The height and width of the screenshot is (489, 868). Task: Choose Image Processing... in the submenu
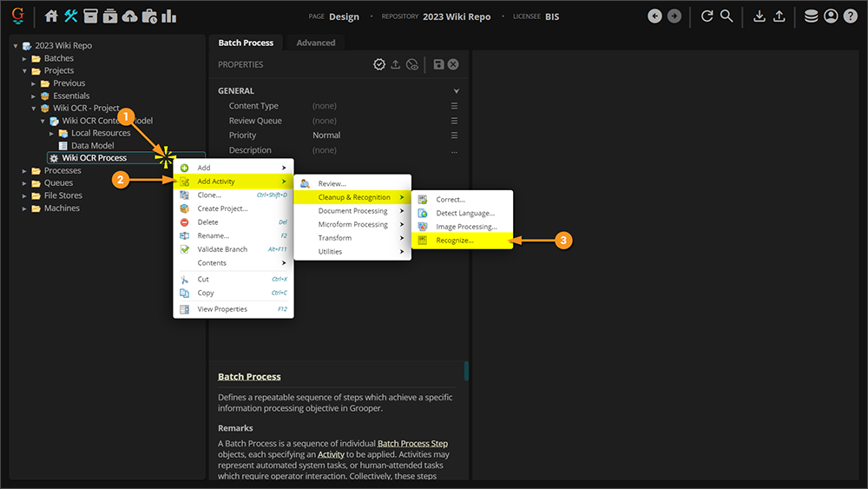point(463,227)
